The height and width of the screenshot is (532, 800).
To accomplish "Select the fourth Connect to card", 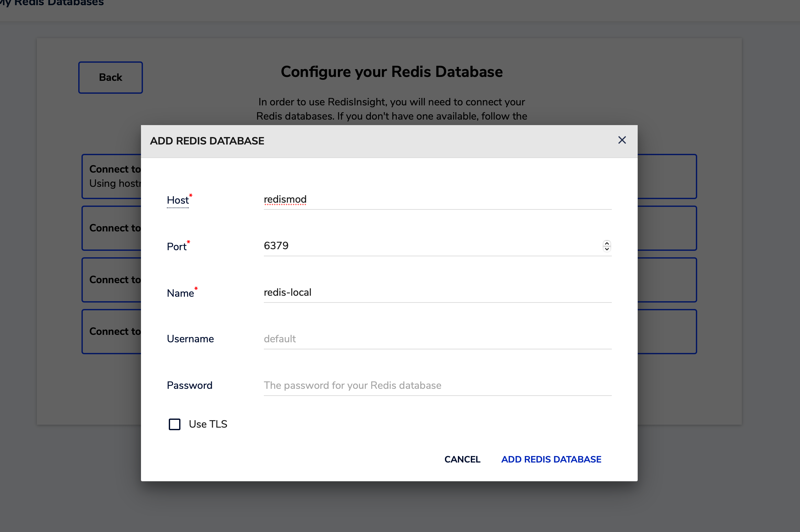I will point(111,331).
